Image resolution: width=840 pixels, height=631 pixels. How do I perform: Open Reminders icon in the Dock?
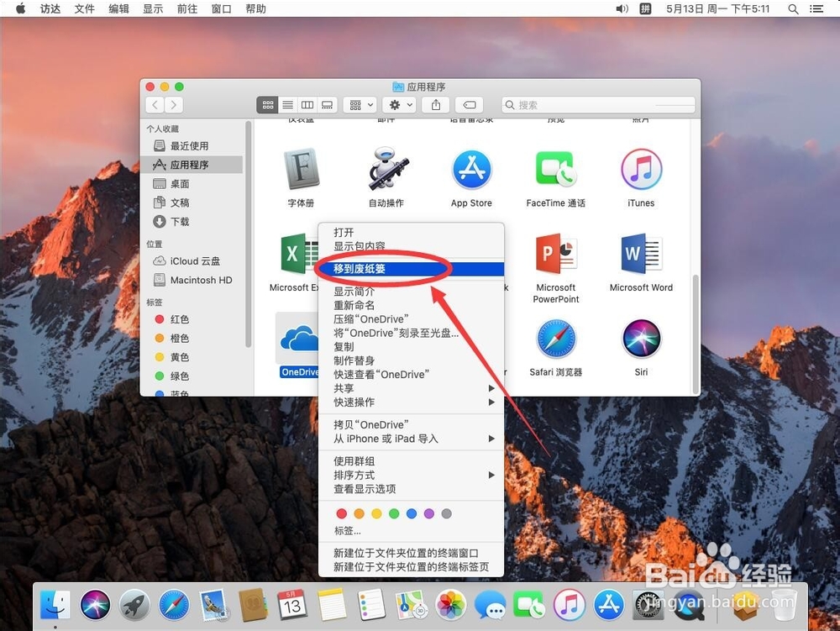(x=372, y=605)
